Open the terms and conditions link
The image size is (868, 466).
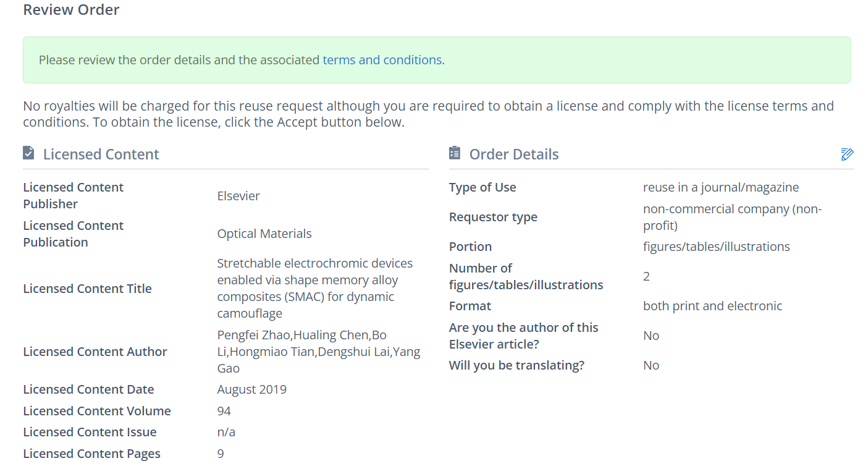382,60
